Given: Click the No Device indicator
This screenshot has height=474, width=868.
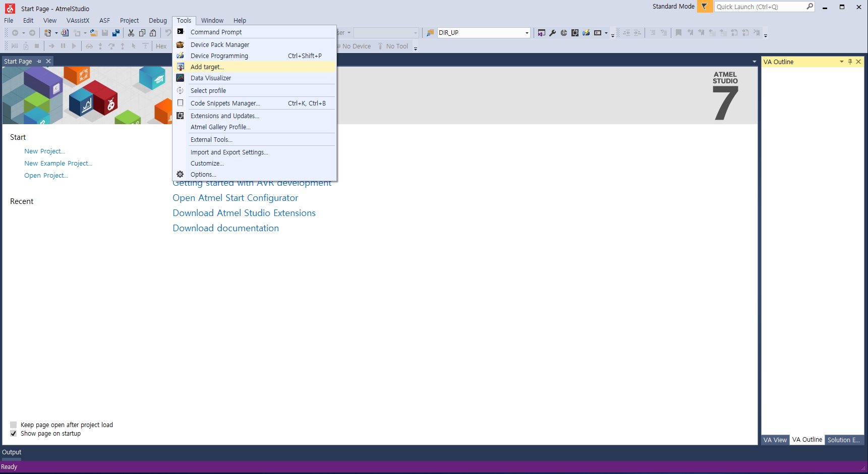Looking at the screenshot, I should (357, 46).
